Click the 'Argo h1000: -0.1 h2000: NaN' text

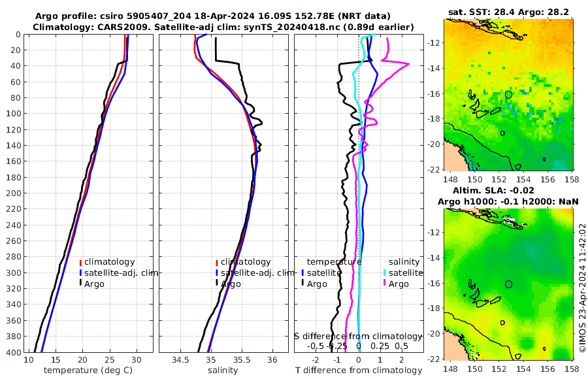[x=508, y=201]
